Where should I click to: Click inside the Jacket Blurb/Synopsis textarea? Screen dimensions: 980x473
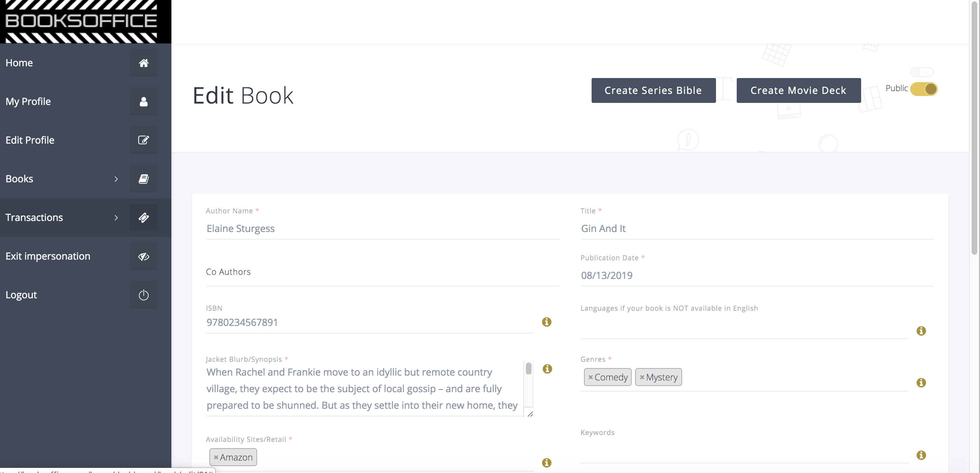(365, 389)
